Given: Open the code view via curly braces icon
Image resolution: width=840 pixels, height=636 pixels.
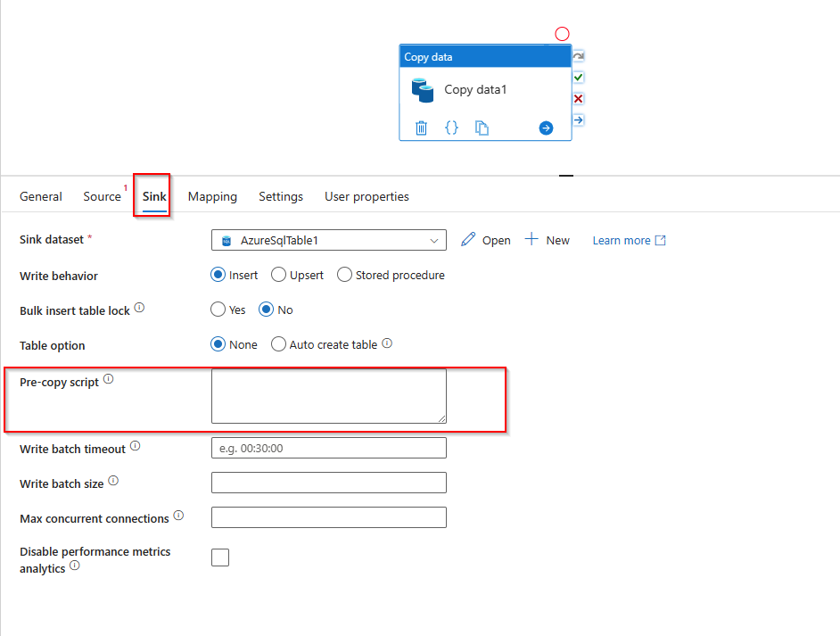Looking at the screenshot, I should [x=451, y=128].
